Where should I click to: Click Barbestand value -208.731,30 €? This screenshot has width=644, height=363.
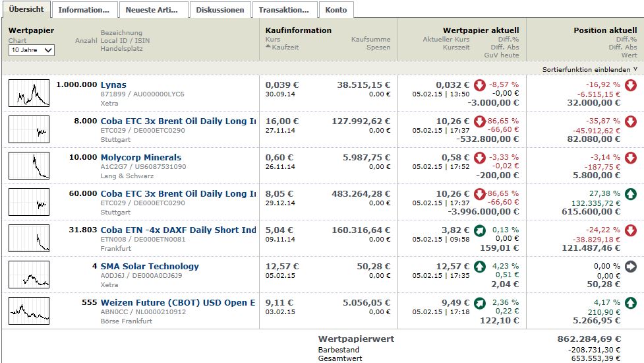pos(594,350)
